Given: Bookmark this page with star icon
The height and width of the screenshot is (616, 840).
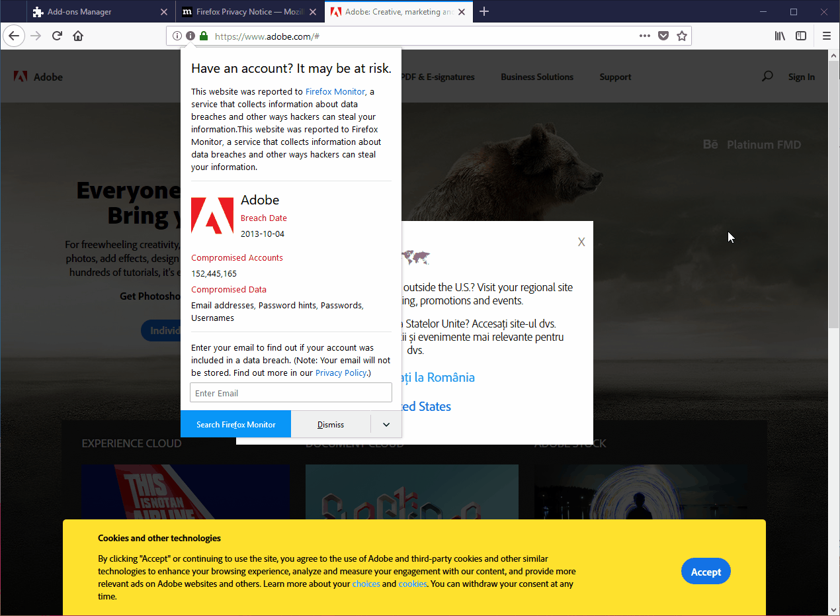Looking at the screenshot, I should pyautogui.click(x=682, y=36).
